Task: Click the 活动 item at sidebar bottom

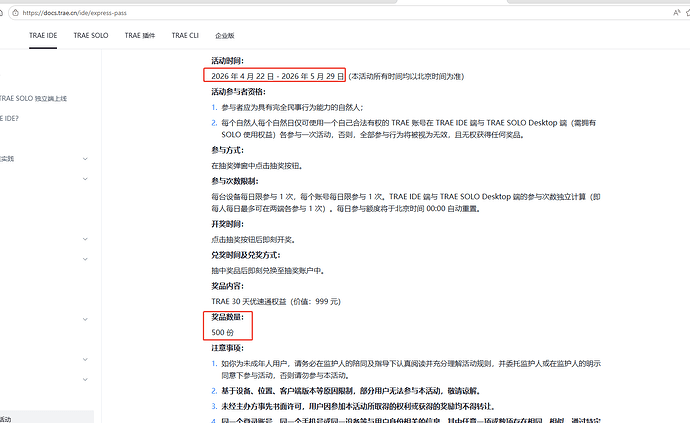Action: [x=6, y=419]
